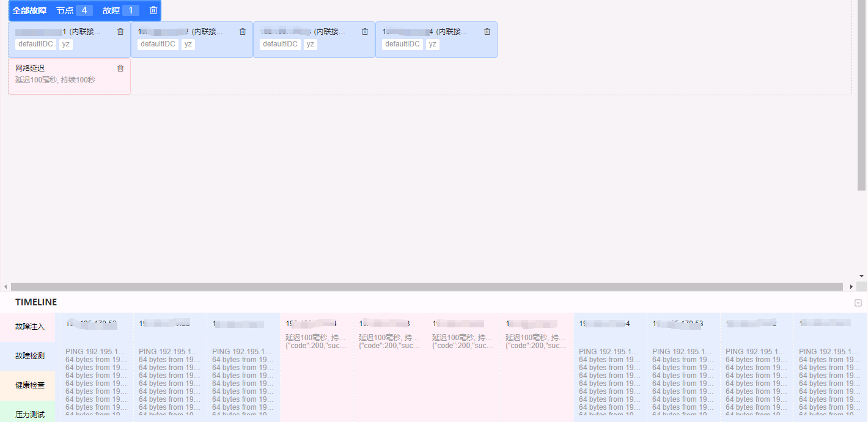Remove the node card ending in 4
868x422 pixels.
click(487, 32)
